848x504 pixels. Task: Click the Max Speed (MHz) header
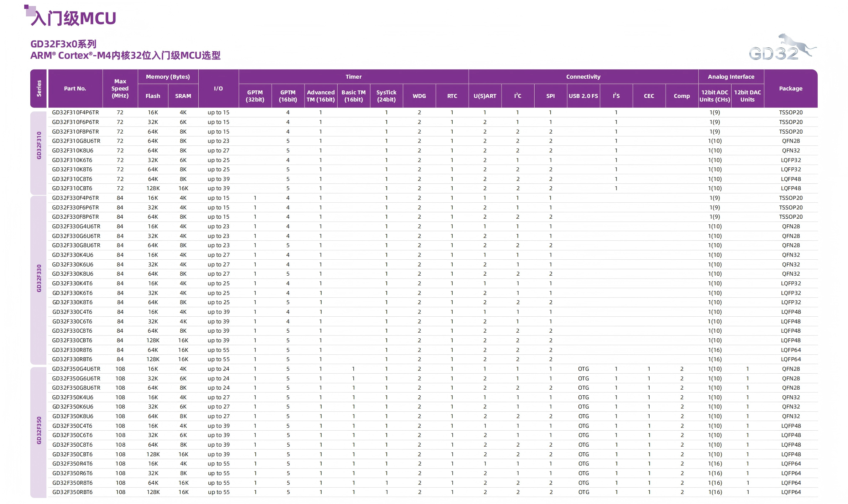pyautogui.click(x=120, y=88)
